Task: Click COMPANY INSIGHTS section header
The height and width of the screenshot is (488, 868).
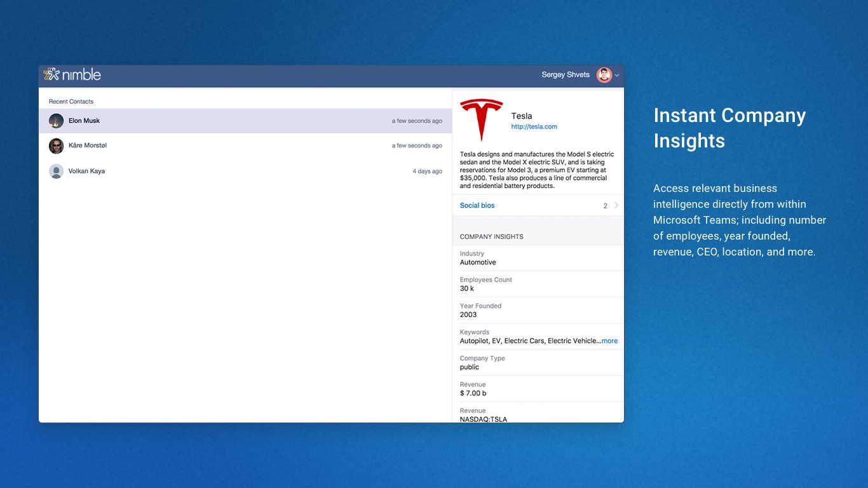Action: click(x=492, y=236)
